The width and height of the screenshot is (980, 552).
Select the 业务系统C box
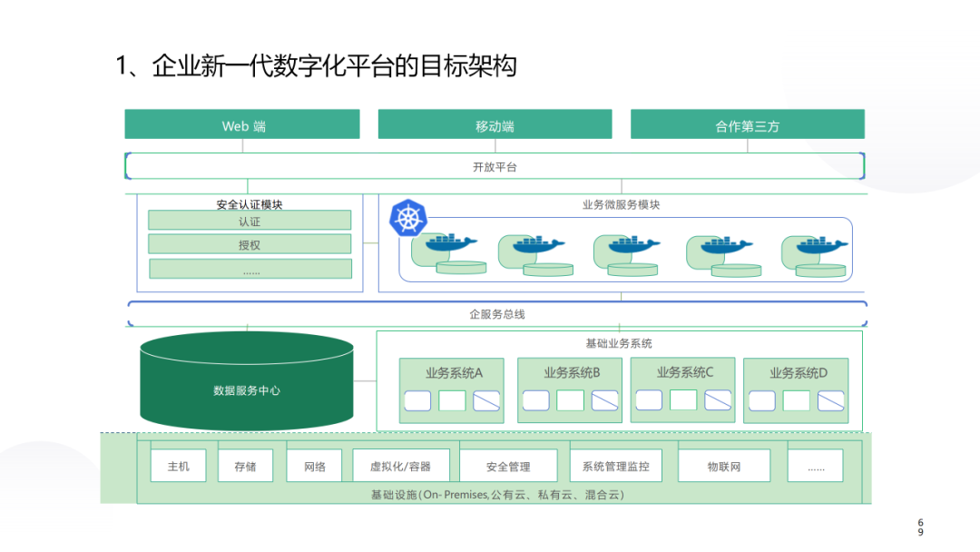683,390
